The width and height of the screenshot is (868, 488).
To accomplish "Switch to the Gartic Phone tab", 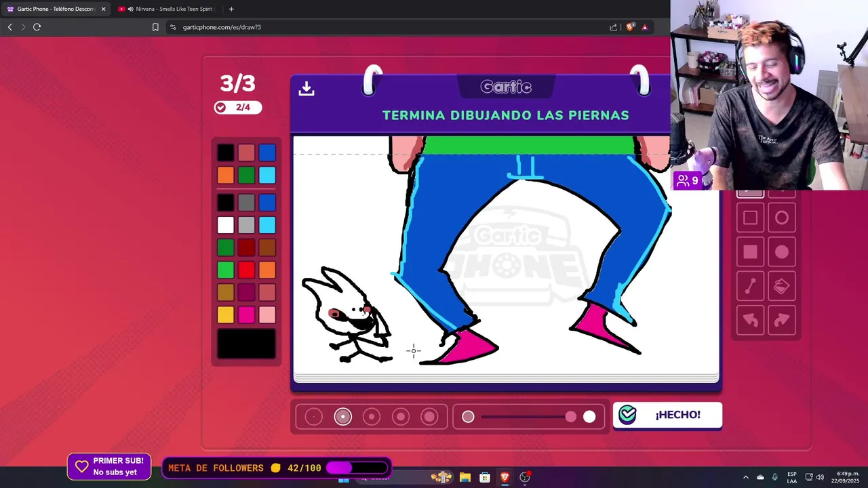I will [56, 9].
